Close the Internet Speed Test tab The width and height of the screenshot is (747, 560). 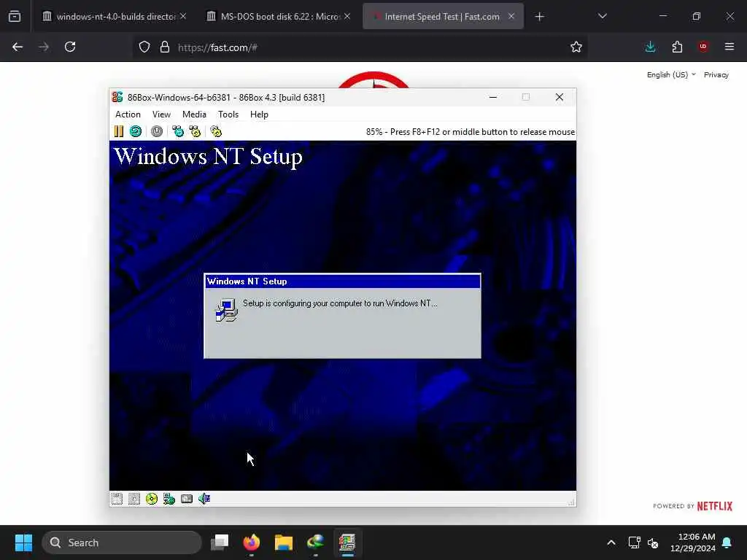click(511, 16)
